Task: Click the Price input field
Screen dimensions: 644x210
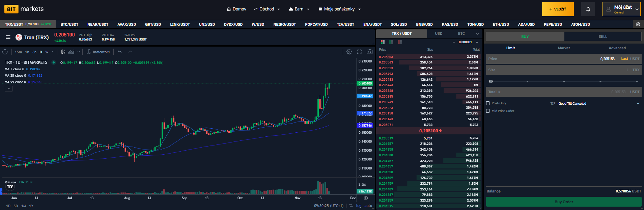Action: (x=564, y=59)
